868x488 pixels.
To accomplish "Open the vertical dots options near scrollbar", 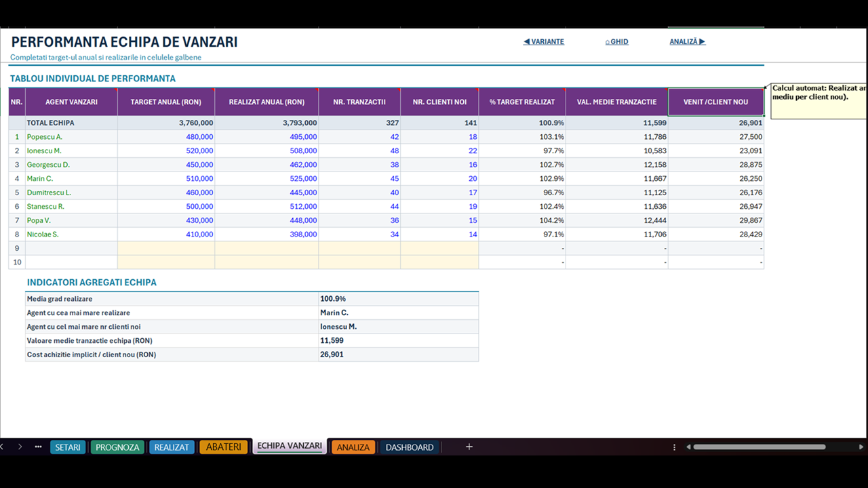I will (x=674, y=447).
